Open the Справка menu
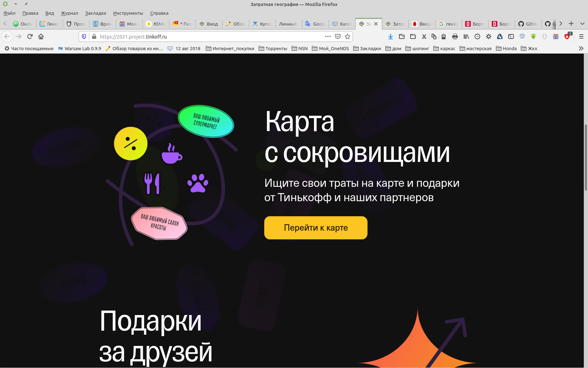The image size is (588, 368). [159, 13]
